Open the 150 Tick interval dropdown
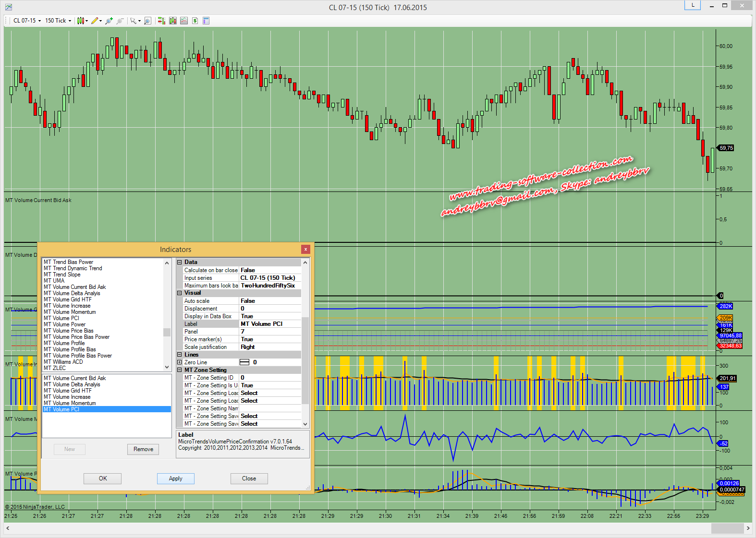756x538 pixels. point(58,21)
